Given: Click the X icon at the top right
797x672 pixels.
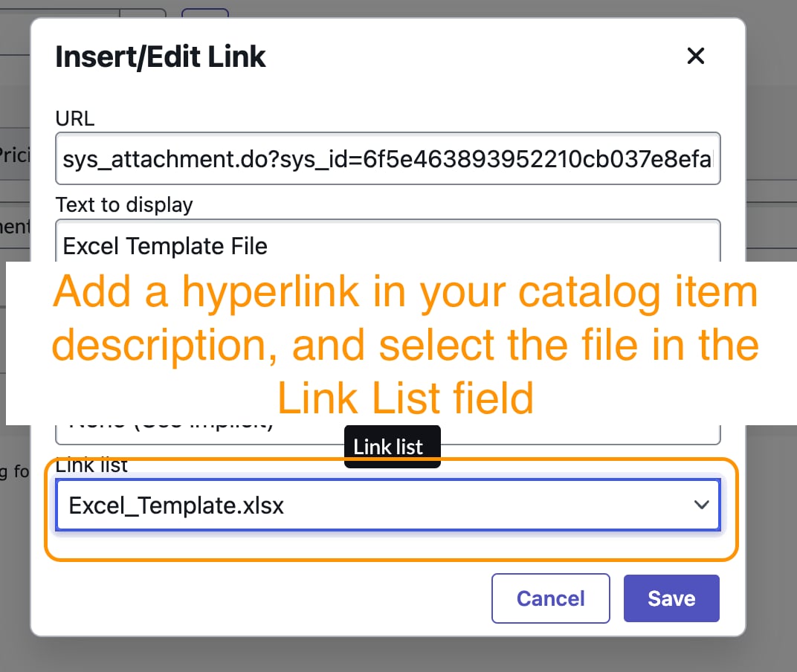Looking at the screenshot, I should 695,56.
